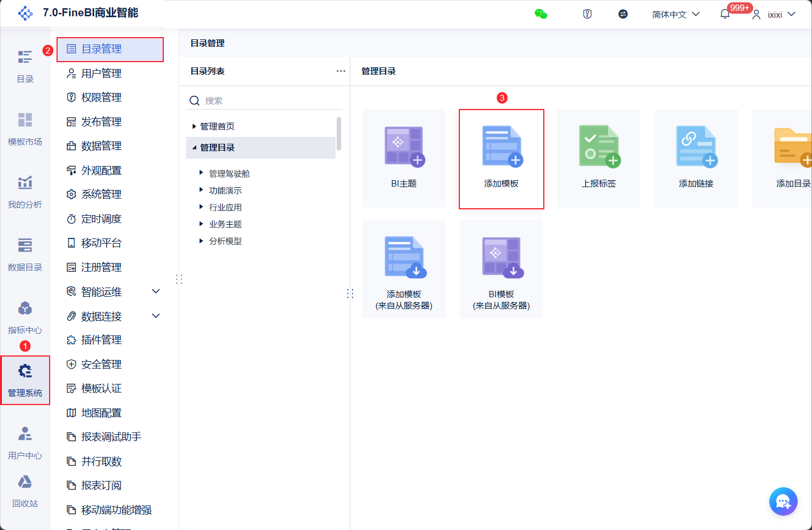The width and height of the screenshot is (812, 530).
Task: Open the 目录列表 more options dots
Action: 341,71
